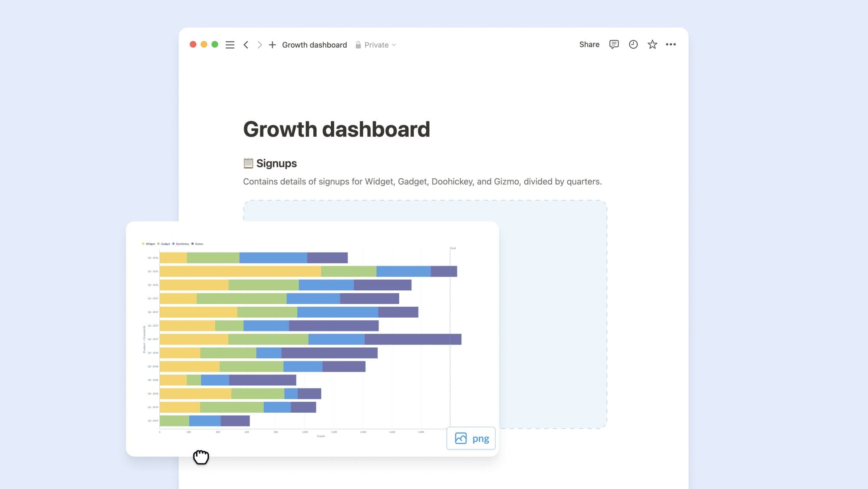Click the navigation forward arrow
The image size is (868, 489).
click(259, 44)
